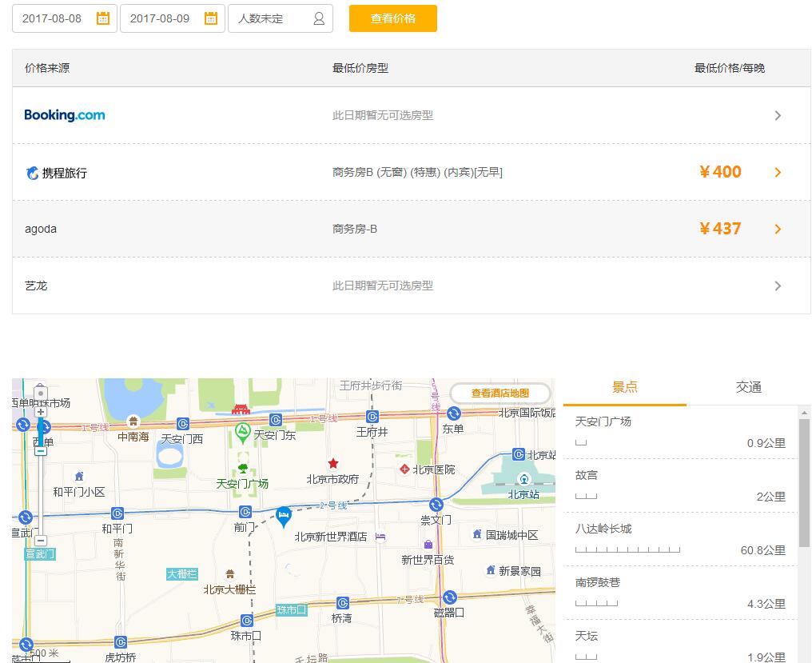The height and width of the screenshot is (663, 812).
Task: Click the 大栅栏 teal map label
Action: pos(181,574)
